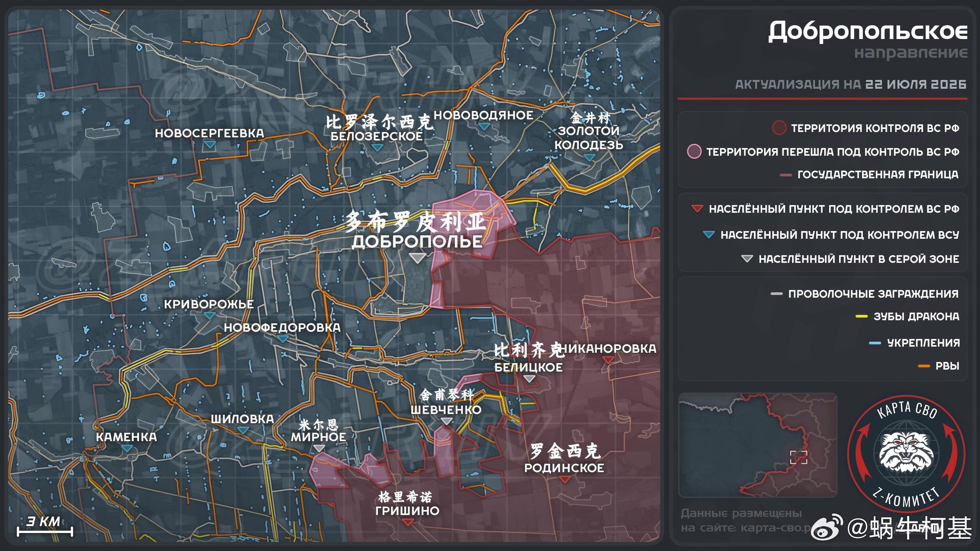Click the Chinese label 比罗泽尔西克
The image size is (980, 551).
point(379,122)
